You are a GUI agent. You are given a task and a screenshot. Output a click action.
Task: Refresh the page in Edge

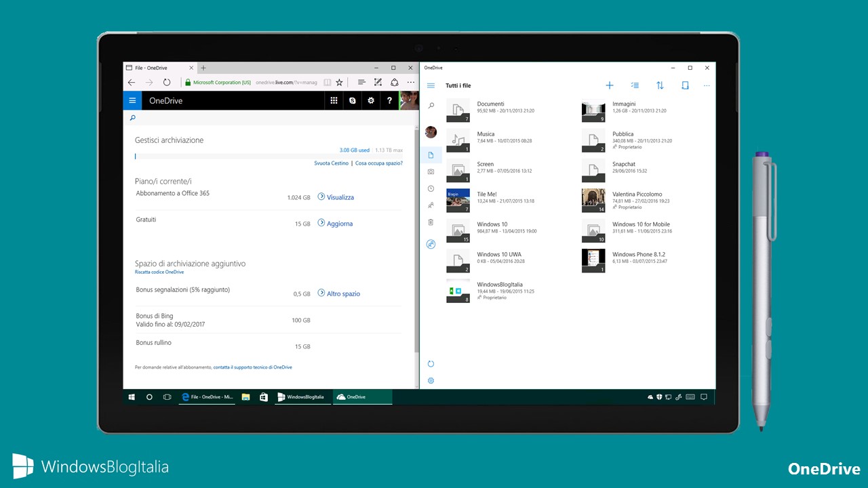167,82
